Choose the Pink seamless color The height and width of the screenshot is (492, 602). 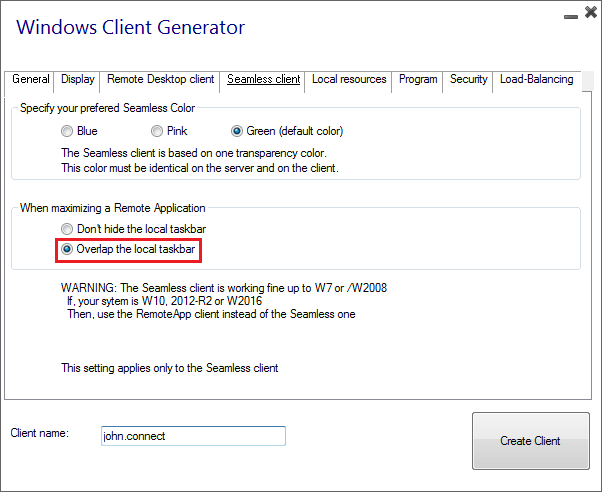pyautogui.click(x=169, y=131)
